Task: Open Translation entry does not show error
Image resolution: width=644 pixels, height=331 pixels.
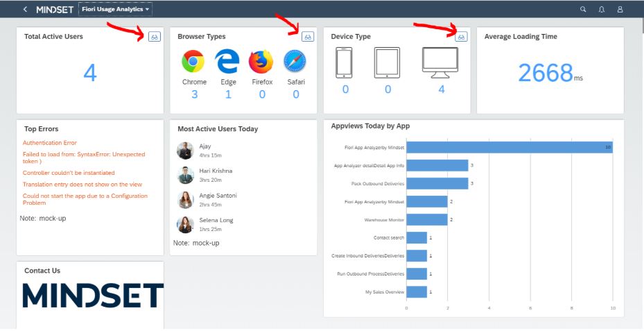Action: coord(82,184)
